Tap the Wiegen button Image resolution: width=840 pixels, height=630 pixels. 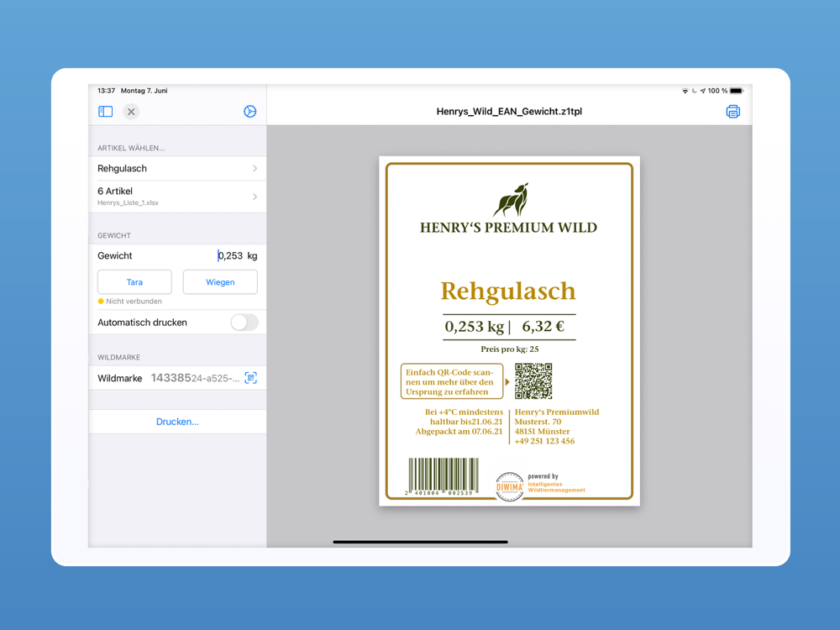(x=220, y=281)
